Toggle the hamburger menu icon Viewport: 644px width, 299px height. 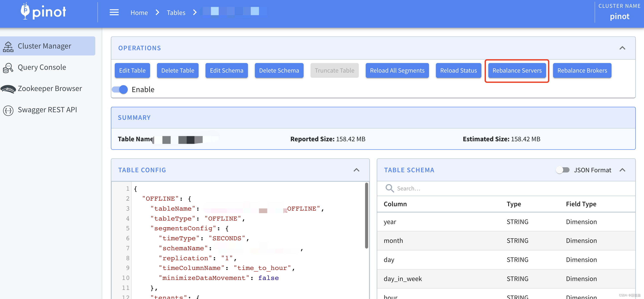(114, 12)
